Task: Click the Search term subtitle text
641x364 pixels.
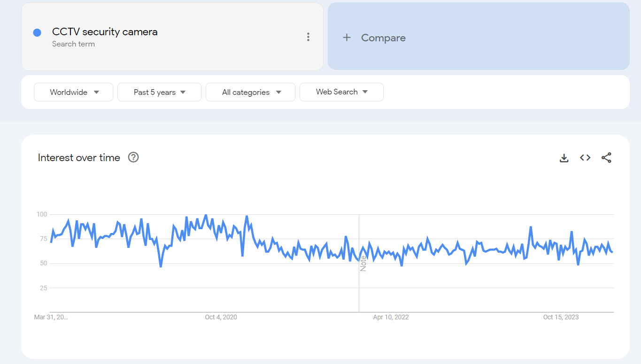Action: (73, 44)
